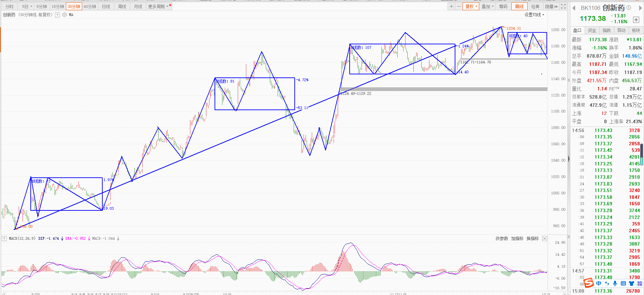Click 改参数 to modify MACD parameters

click(x=502, y=238)
